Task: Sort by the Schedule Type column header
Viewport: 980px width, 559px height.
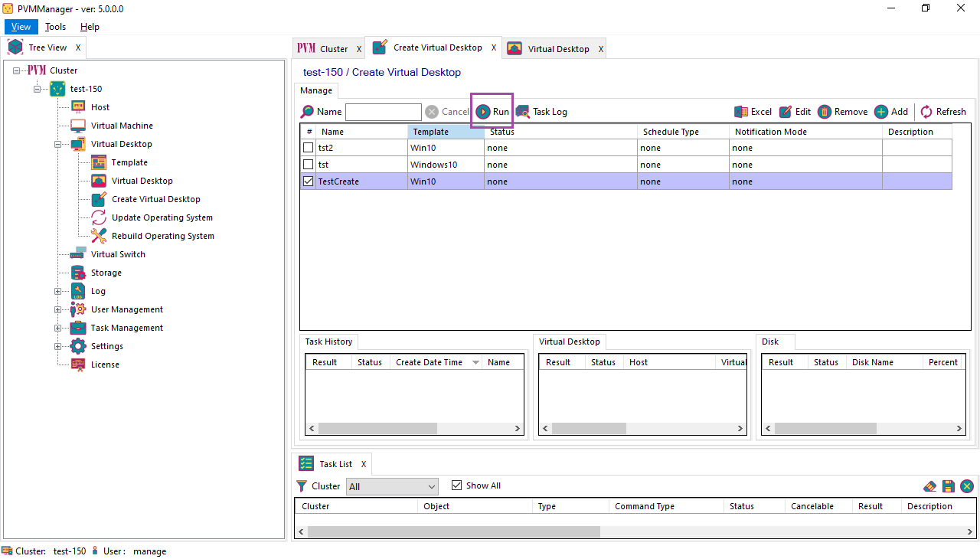Action: click(x=684, y=132)
